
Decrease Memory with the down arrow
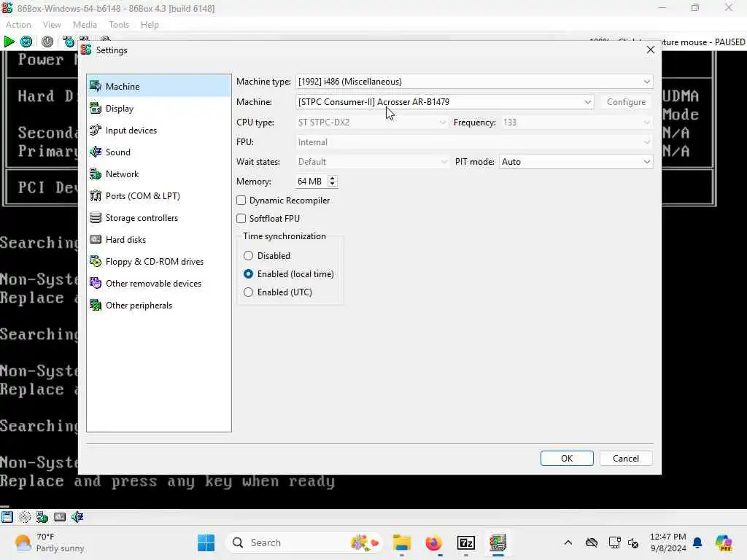click(332, 184)
